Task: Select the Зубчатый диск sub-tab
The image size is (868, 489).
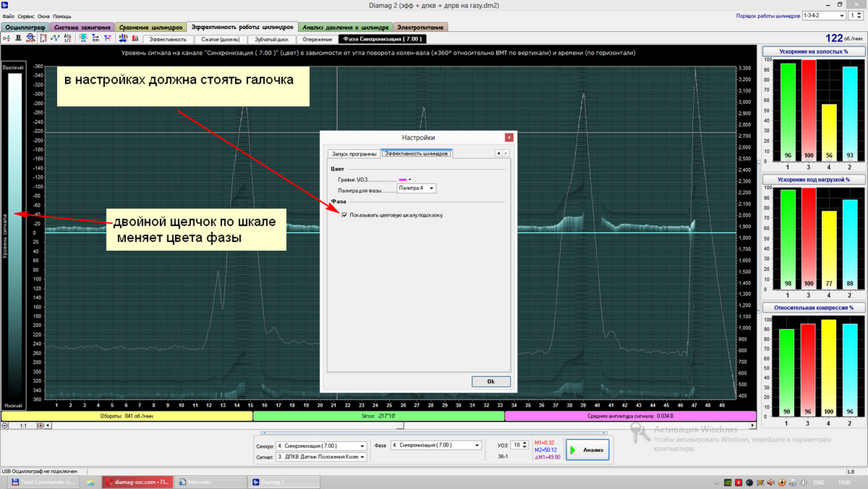Action: 272,39
